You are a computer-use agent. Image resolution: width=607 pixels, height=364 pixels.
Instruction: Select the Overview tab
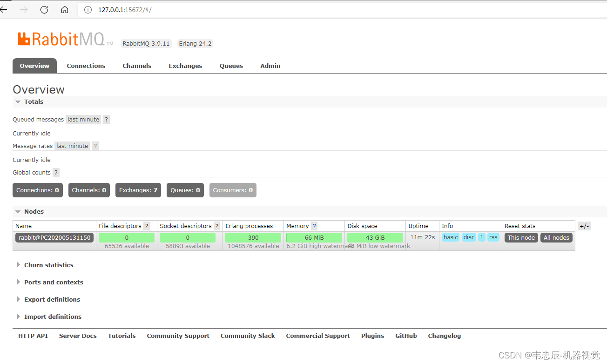(x=34, y=66)
